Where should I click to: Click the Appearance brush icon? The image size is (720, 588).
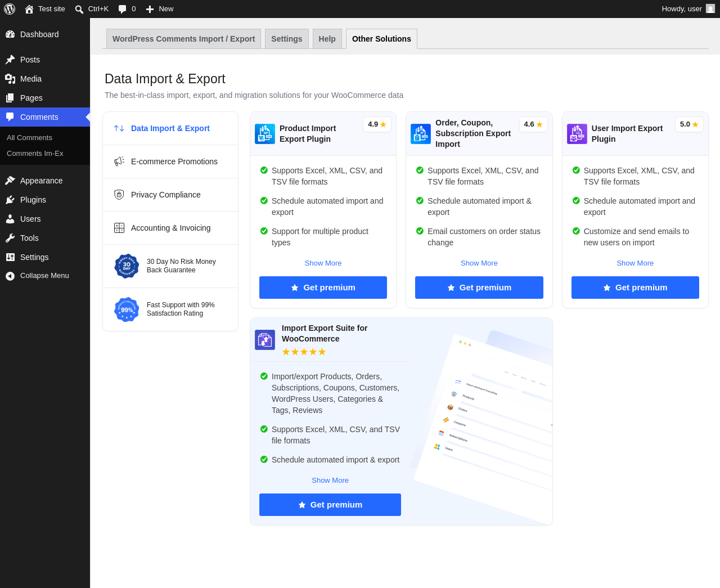(10, 181)
